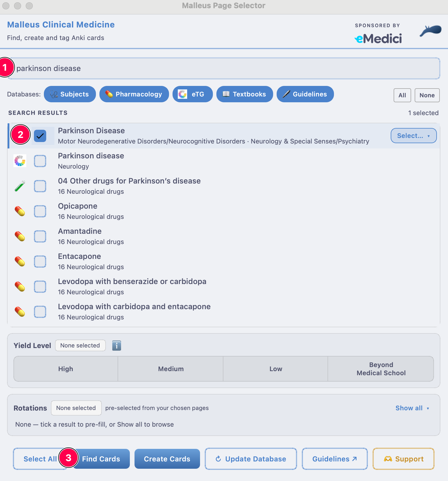Viewport: 448px width, 481px height.
Task: Click the blue platypus logo icon
Action: [430, 31]
